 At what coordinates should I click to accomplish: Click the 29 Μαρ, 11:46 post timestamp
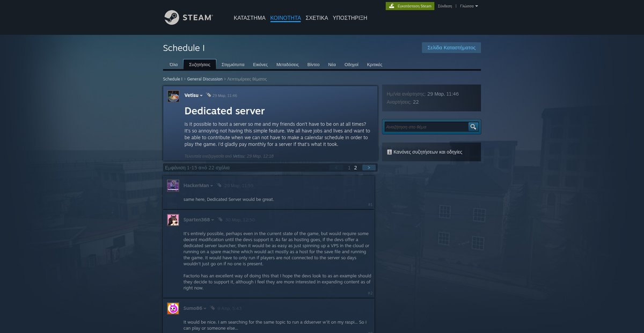pos(224,96)
